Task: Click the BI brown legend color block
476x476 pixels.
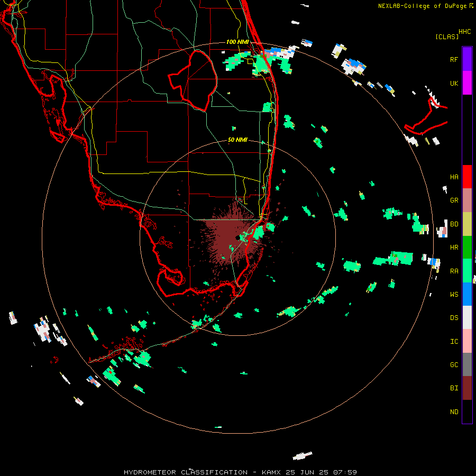Action: [467, 388]
